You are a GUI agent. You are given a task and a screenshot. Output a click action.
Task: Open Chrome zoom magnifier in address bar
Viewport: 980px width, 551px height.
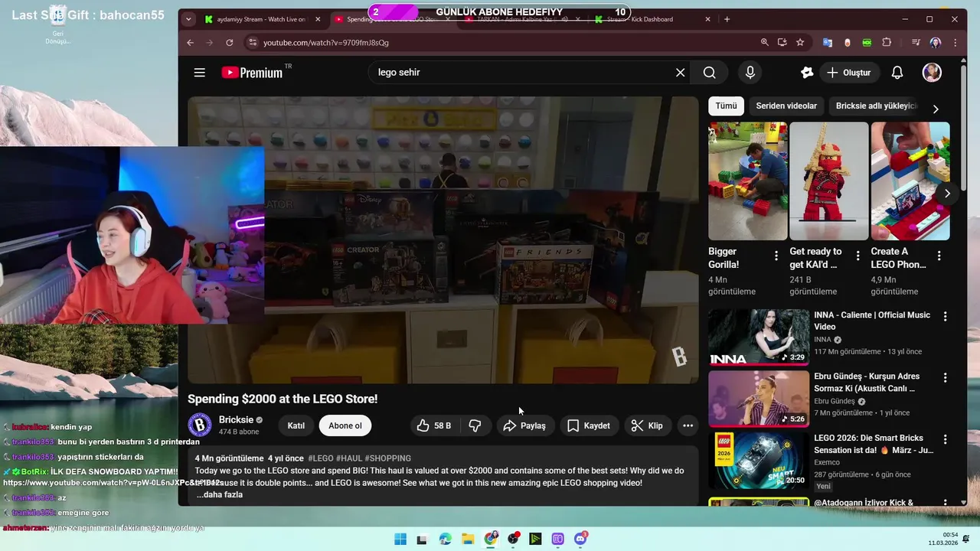pos(764,43)
